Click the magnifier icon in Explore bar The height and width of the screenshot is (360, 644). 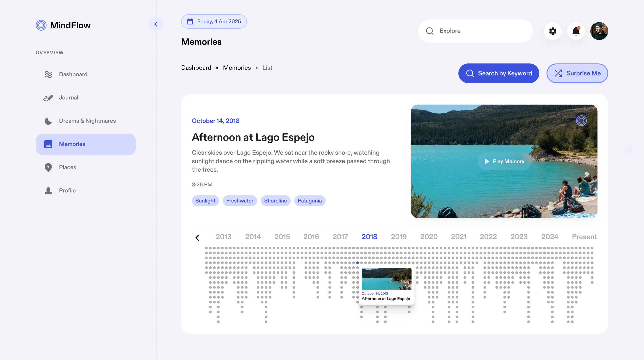tap(430, 31)
